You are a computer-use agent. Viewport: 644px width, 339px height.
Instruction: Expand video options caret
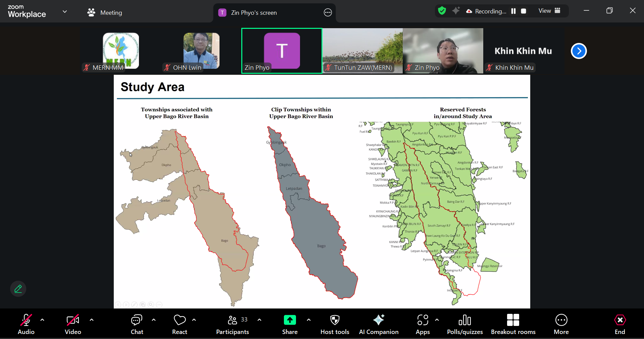tap(92, 320)
